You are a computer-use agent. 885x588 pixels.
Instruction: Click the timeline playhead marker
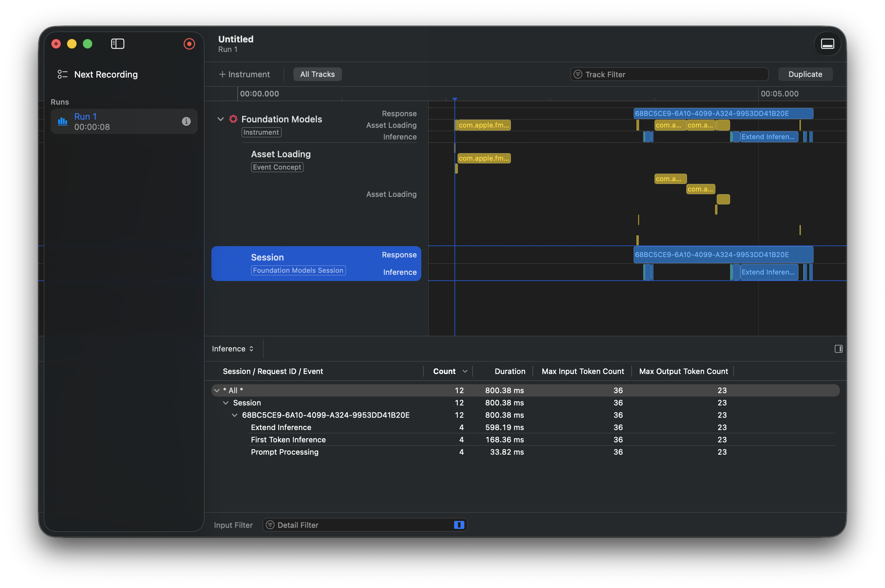point(454,99)
